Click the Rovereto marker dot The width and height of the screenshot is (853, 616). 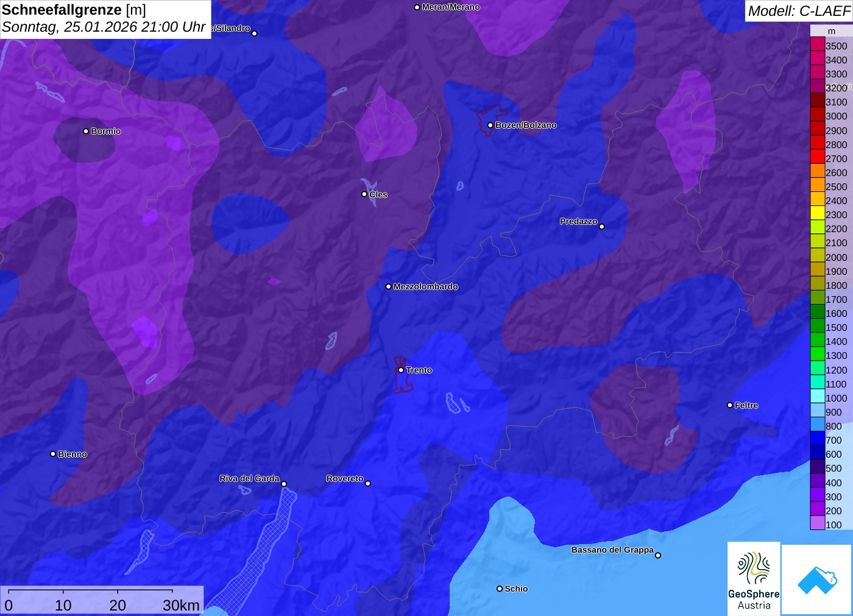click(x=368, y=484)
